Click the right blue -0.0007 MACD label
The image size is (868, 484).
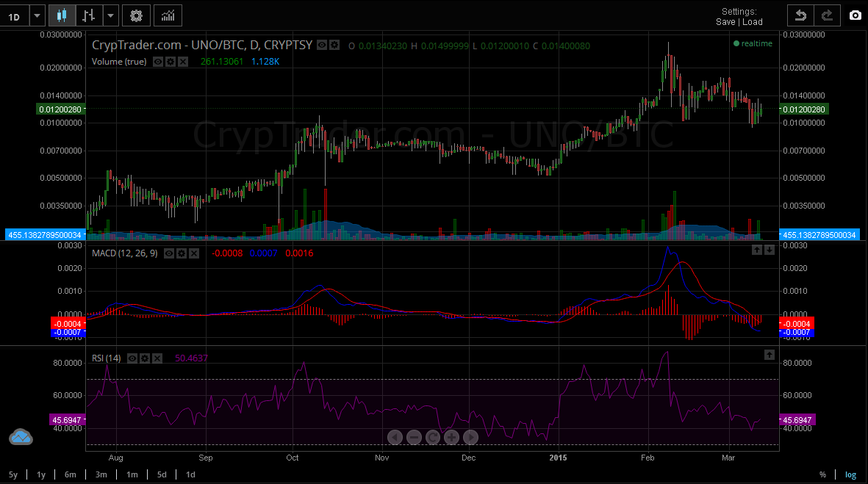click(797, 333)
